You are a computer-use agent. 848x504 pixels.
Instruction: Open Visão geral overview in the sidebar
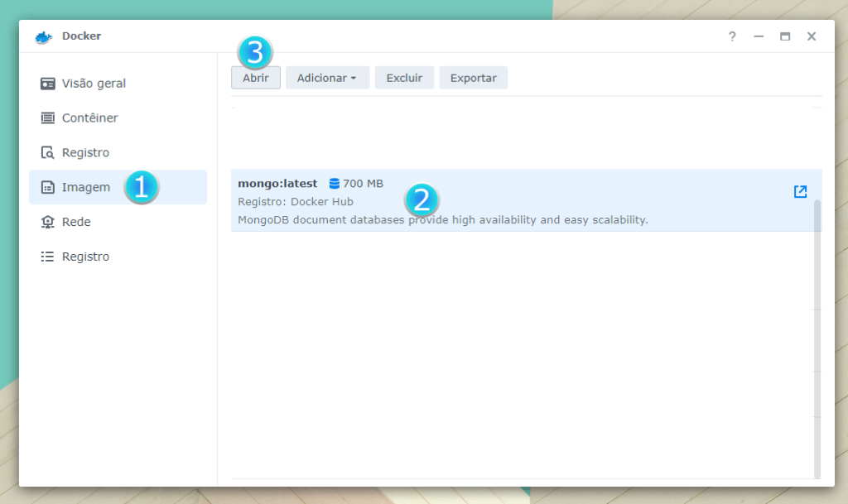93,84
